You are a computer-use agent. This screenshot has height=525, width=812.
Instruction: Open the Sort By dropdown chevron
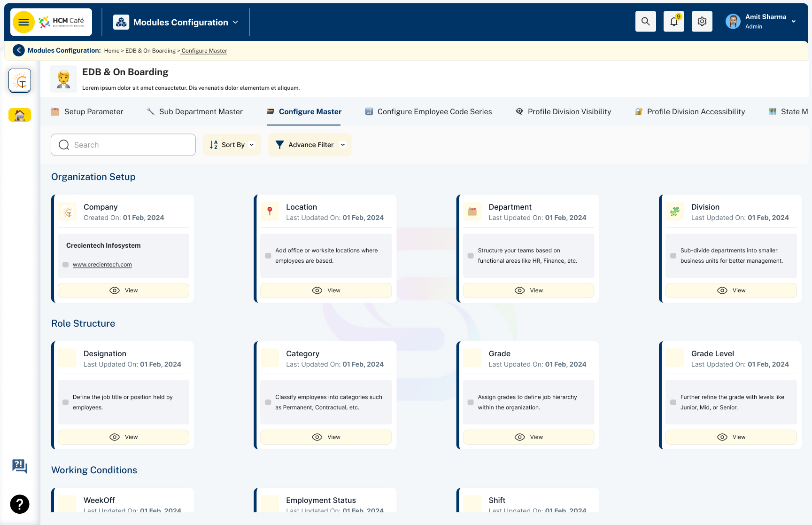pos(252,145)
